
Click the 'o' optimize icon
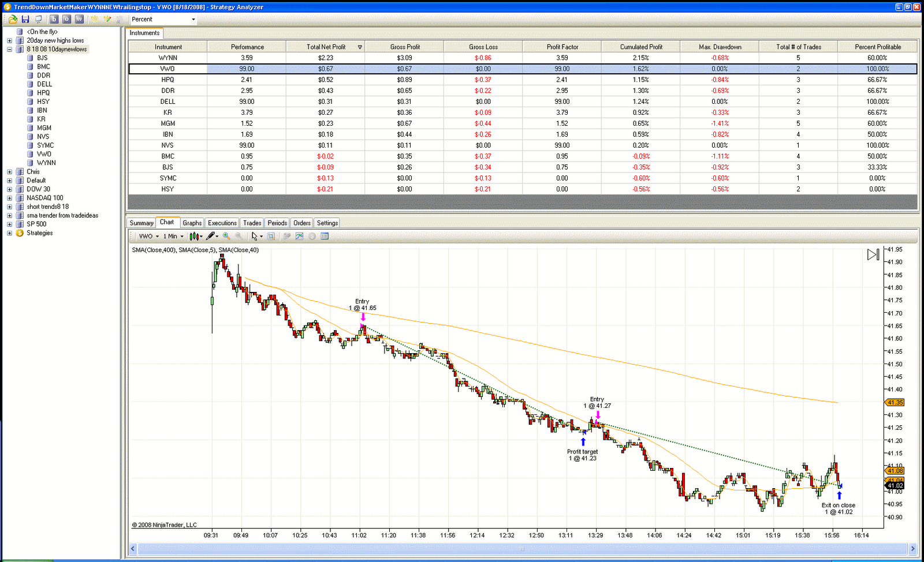(x=65, y=19)
